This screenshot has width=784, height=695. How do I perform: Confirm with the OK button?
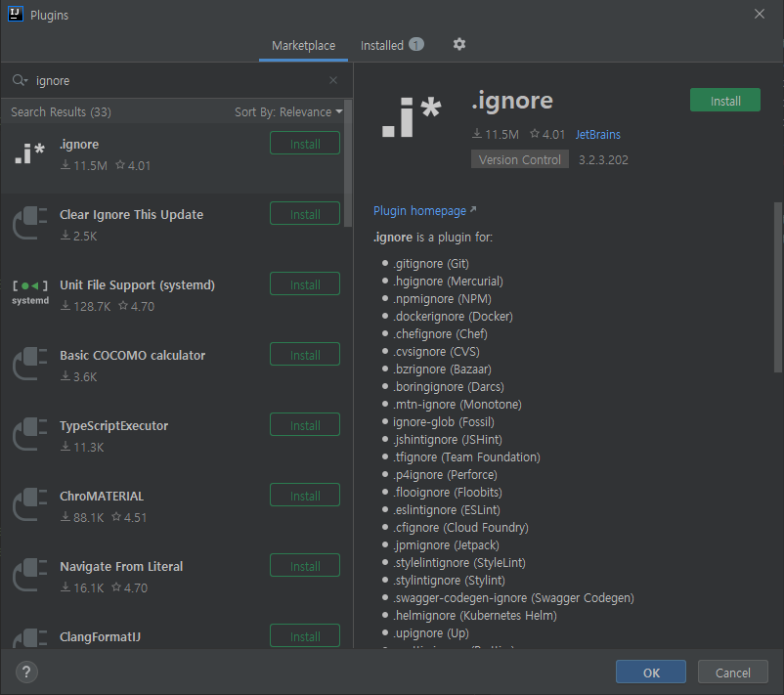point(651,673)
